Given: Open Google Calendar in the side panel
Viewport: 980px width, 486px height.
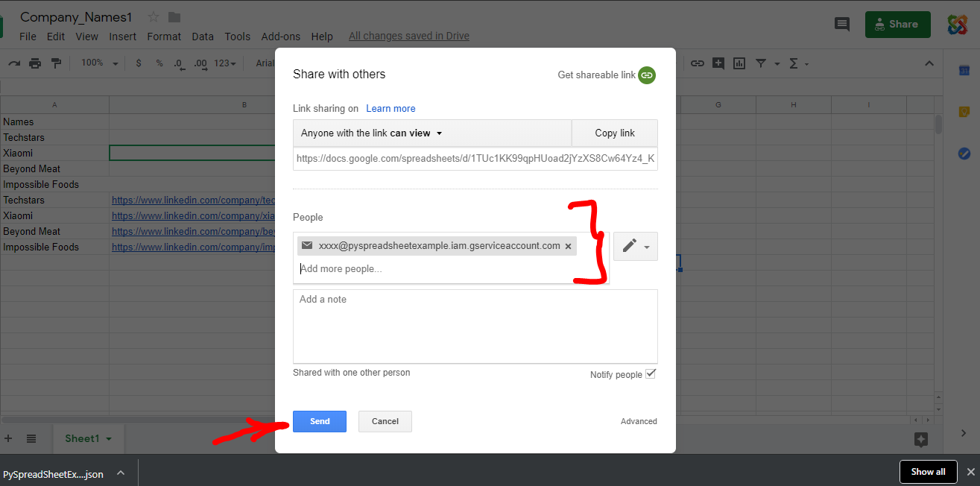Looking at the screenshot, I should [x=964, y=70].
